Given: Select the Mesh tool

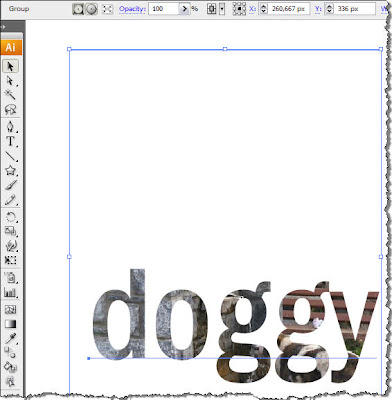Looking at the screenshot, I should tap(10, 310).
